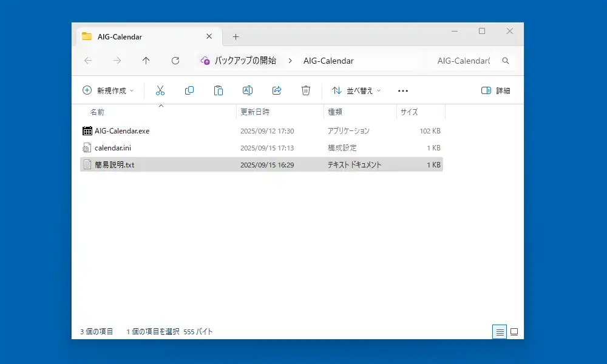The image size is (607, 364).
Task: Add a new tab with plus button
Action: point(236,37)
